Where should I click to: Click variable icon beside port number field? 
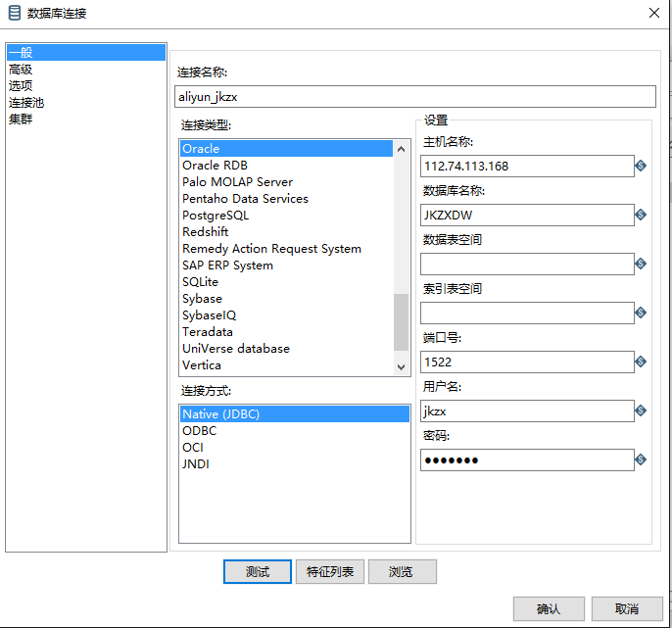[641, 362]
